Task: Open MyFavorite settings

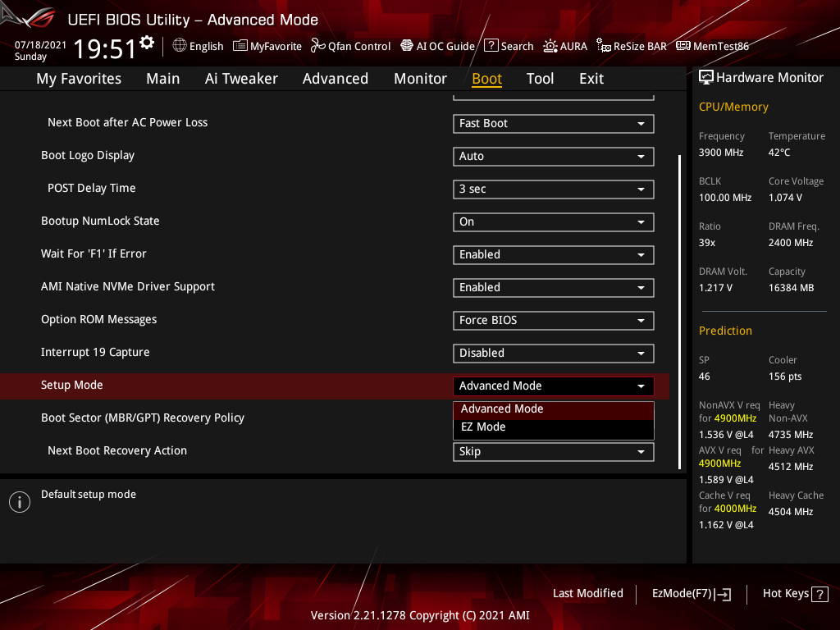Action: point(267,46)
